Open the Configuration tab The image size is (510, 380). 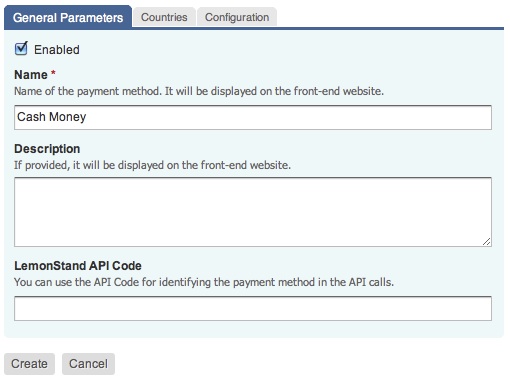pyautogui.click(x=237, y=17)
